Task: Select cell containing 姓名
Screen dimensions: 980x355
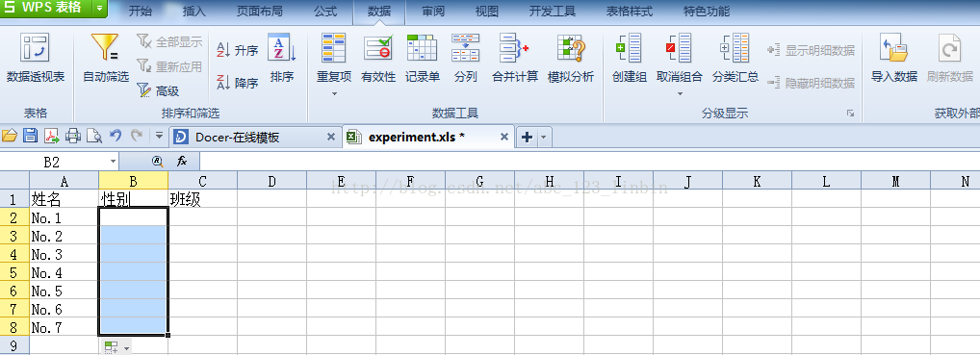Action: click(x=64, y=199)
